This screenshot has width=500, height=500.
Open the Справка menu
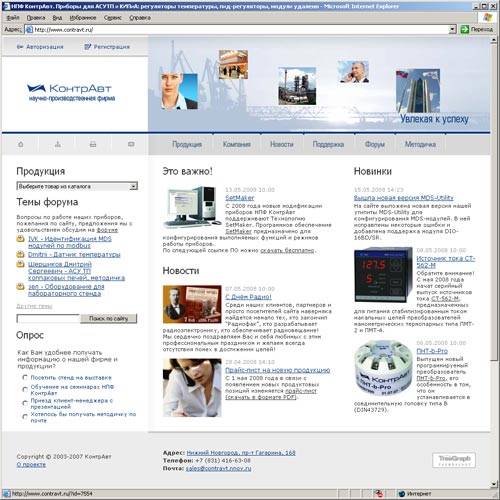pyautogui.click(x=140, y=18)
